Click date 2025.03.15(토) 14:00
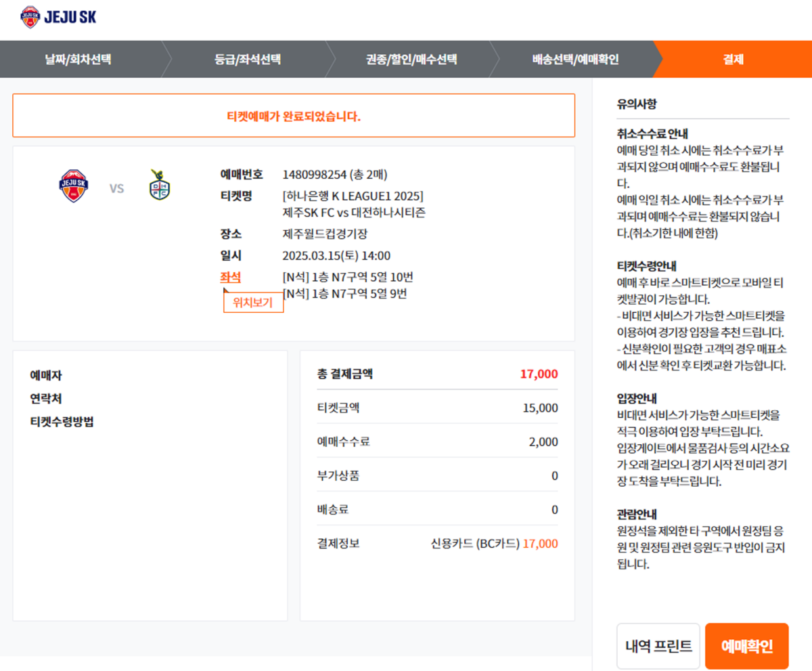The height and width of the screenshot is (671, 812). 336,255
